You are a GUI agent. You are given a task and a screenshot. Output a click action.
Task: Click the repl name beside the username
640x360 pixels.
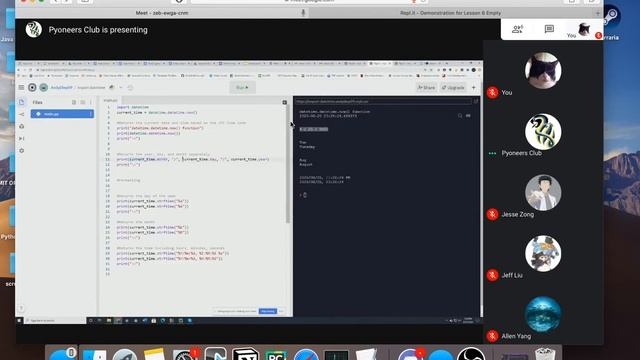click(91, 87)
